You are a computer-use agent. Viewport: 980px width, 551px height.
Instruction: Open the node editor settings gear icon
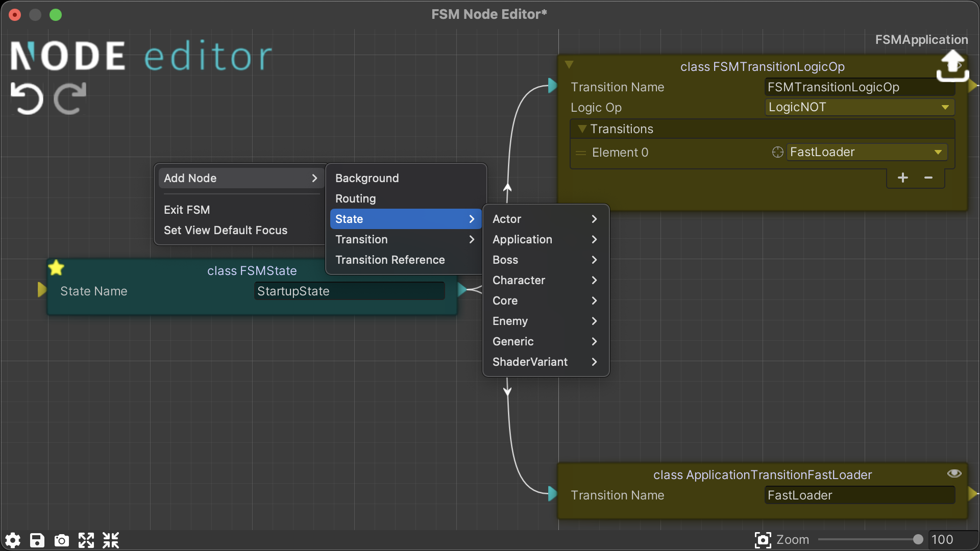(x=12, y=540)
